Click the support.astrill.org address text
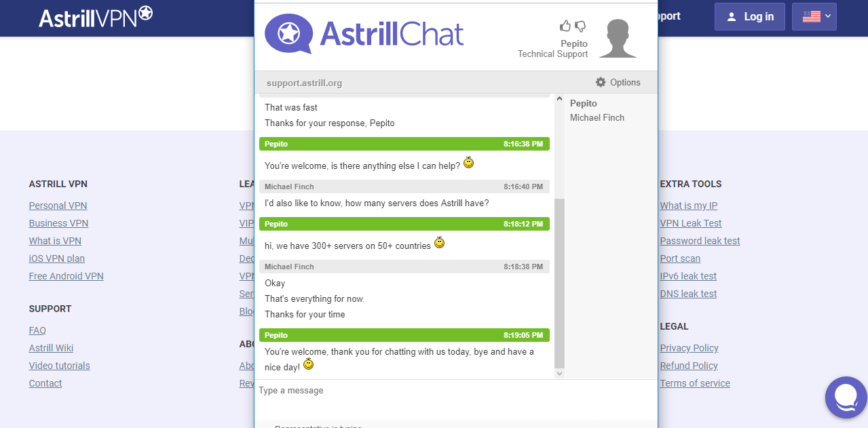Image resolution: width=868 pixels, height=428 pixels. click(x=304, y=83)
